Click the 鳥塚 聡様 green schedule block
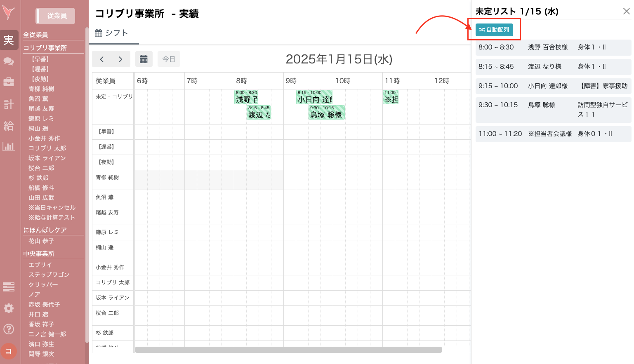 (326, 113)
